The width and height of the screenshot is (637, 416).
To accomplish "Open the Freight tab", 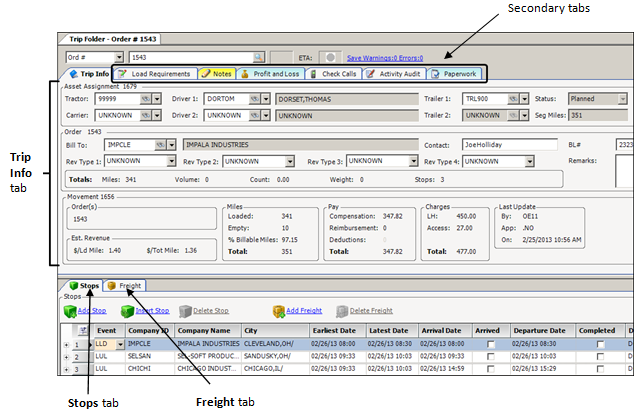I will [124, 286].
